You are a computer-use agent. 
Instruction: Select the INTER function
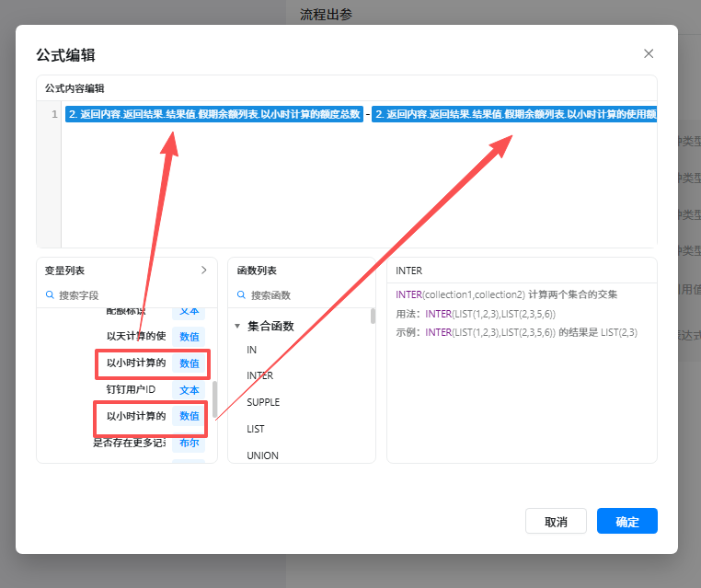259,375
